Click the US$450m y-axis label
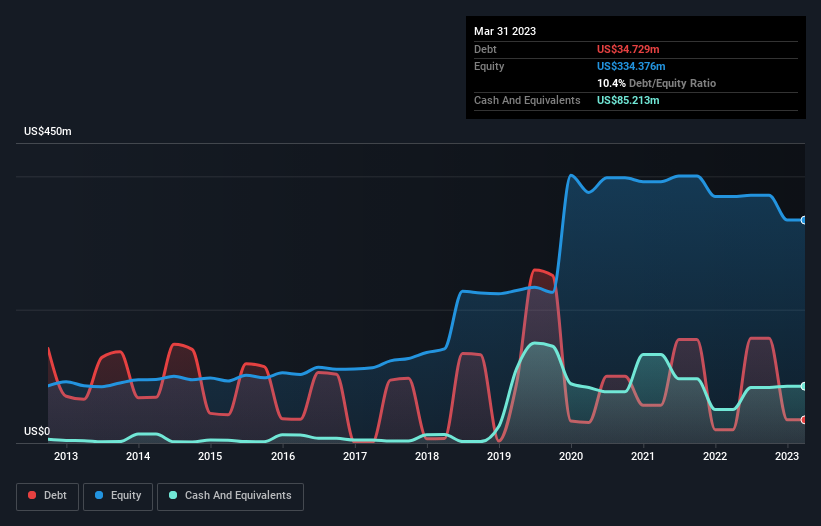 [x=48, y=131]
